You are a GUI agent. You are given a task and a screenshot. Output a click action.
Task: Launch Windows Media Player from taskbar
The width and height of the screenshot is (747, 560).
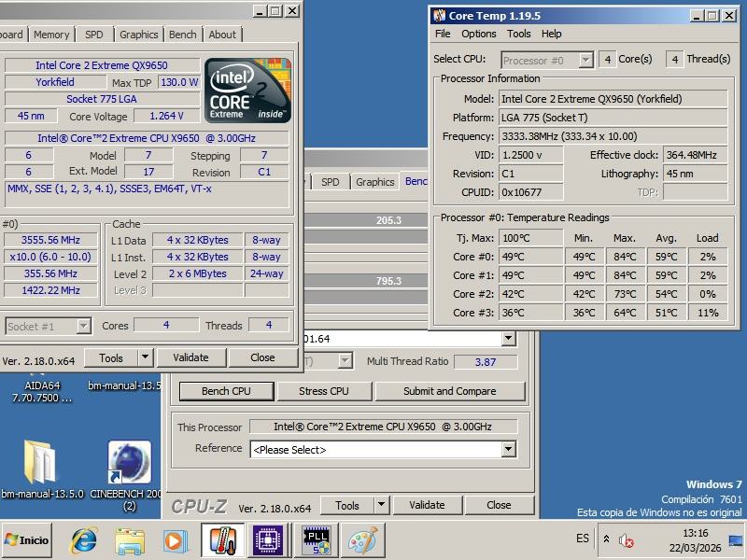[176, 541]
